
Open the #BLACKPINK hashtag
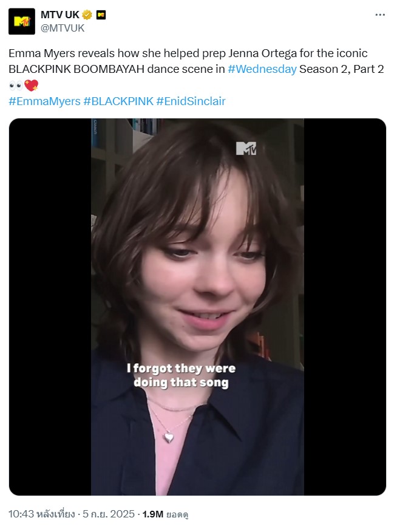118,101
